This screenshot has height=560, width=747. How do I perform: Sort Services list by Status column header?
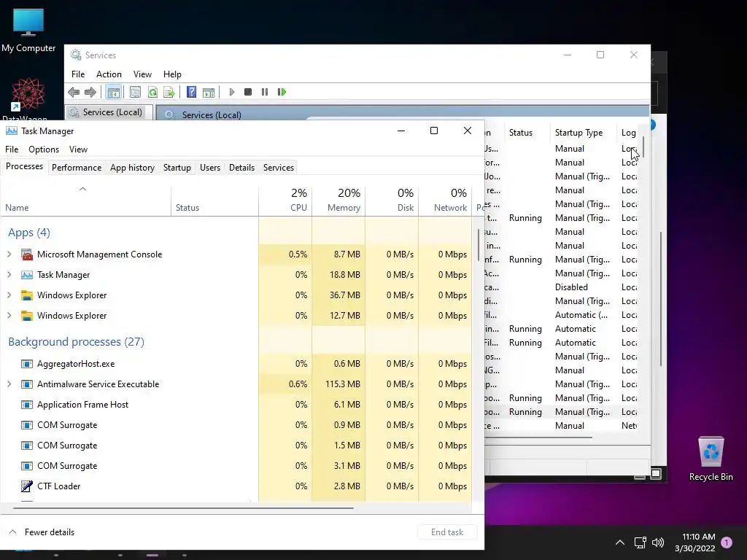(527, 133)
